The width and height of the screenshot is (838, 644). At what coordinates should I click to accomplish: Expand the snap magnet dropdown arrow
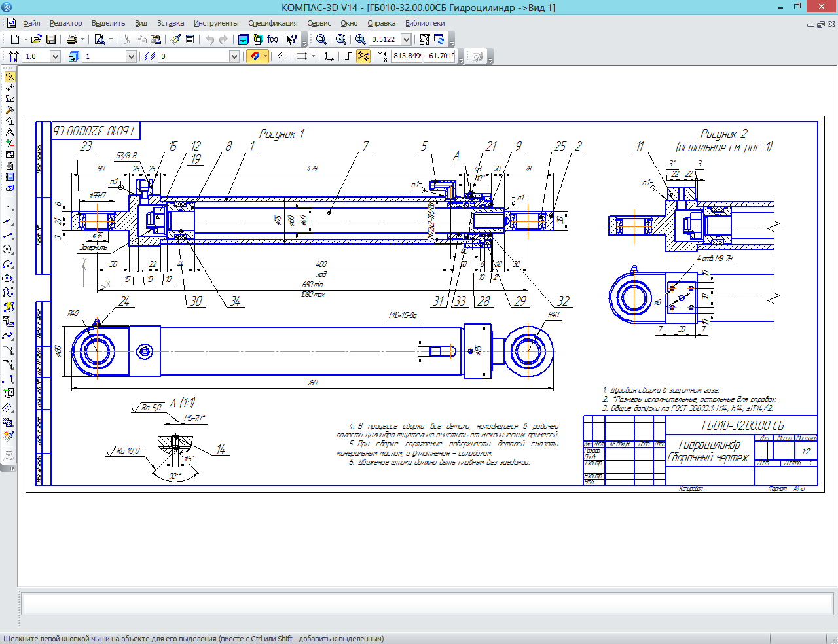click(x=265, y=56)
